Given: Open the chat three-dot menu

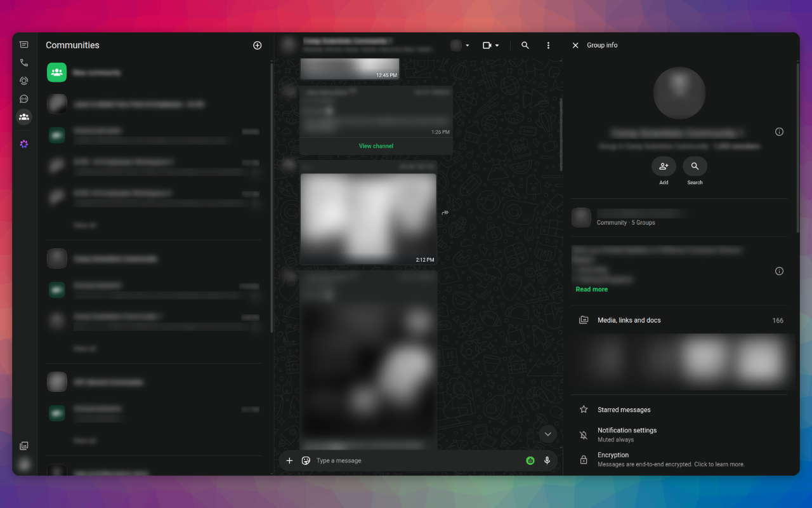Looking at the screenshot, I should point(548,45).
